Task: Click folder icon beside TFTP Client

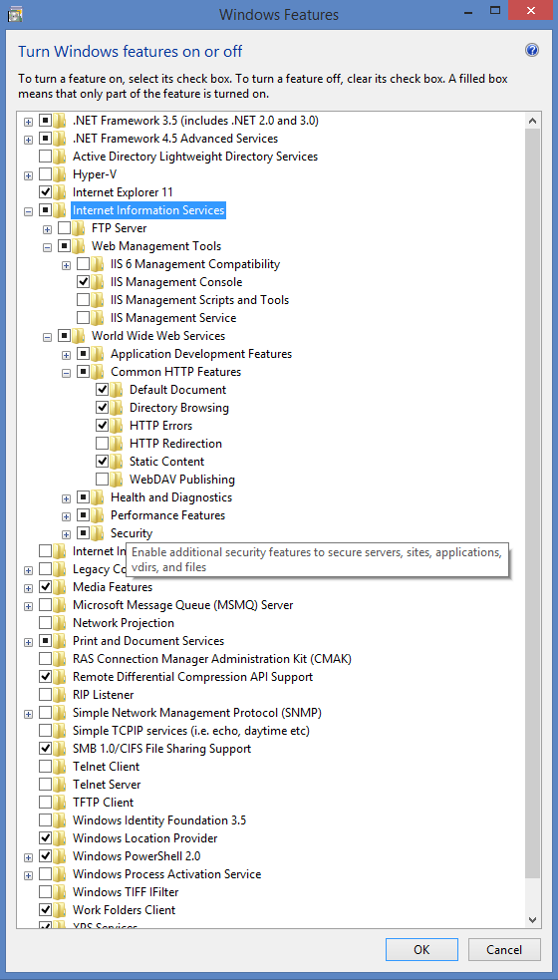Action: tap(60, 802)
